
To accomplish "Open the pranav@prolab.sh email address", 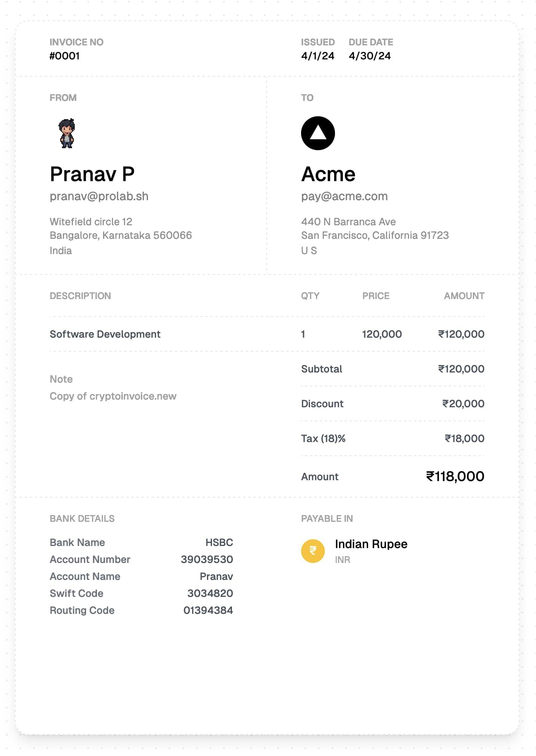I will [99, 196].
